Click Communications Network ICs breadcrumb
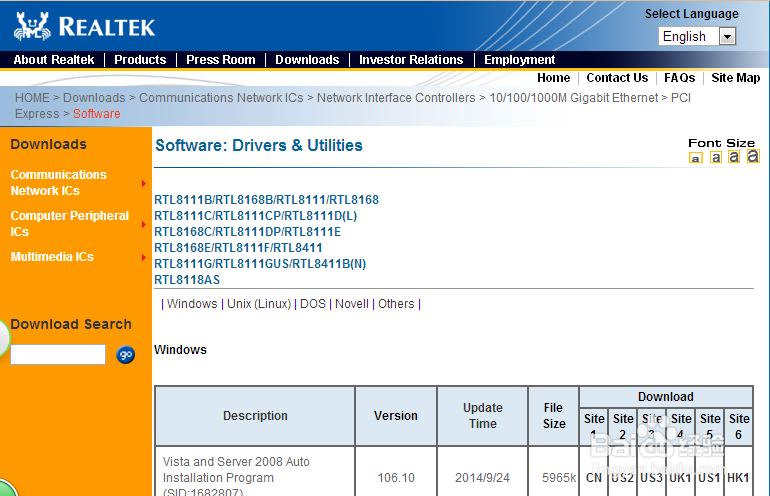The image size is (770, 496). click(x=221, y=98)
